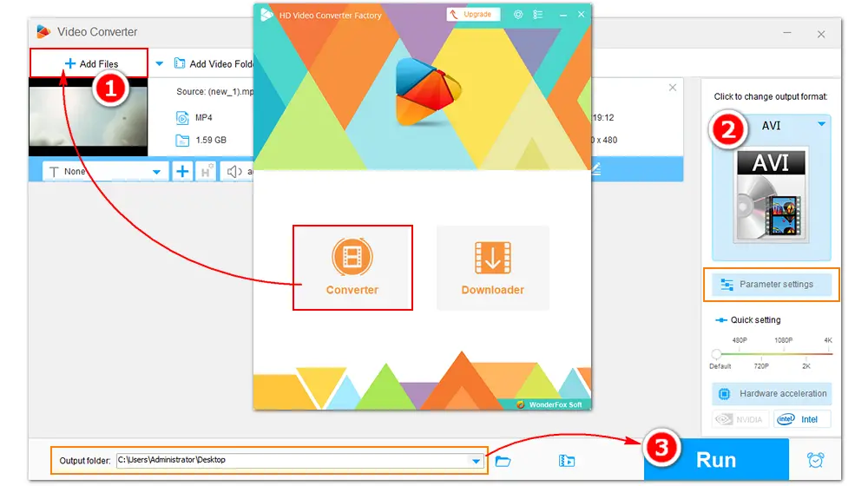Browse for output folder with the folder icon
This screenshot has height=486, width=868.
[x=503, y=461]
